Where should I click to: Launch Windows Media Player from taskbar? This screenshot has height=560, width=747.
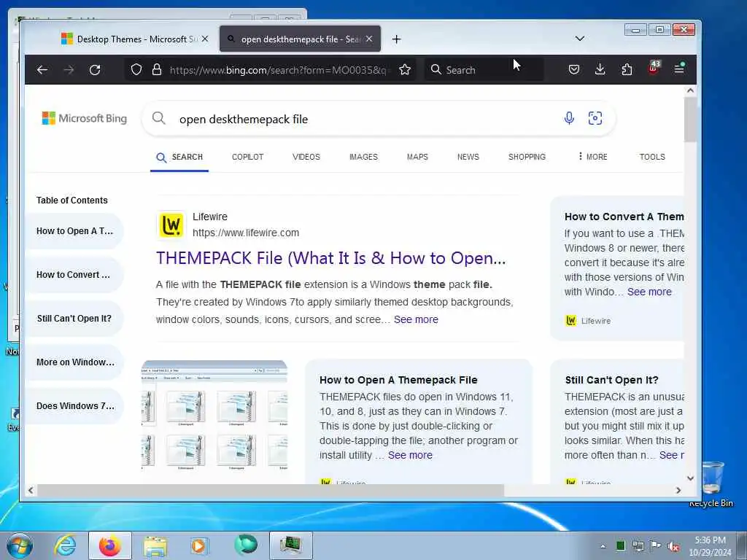point(199,545)
